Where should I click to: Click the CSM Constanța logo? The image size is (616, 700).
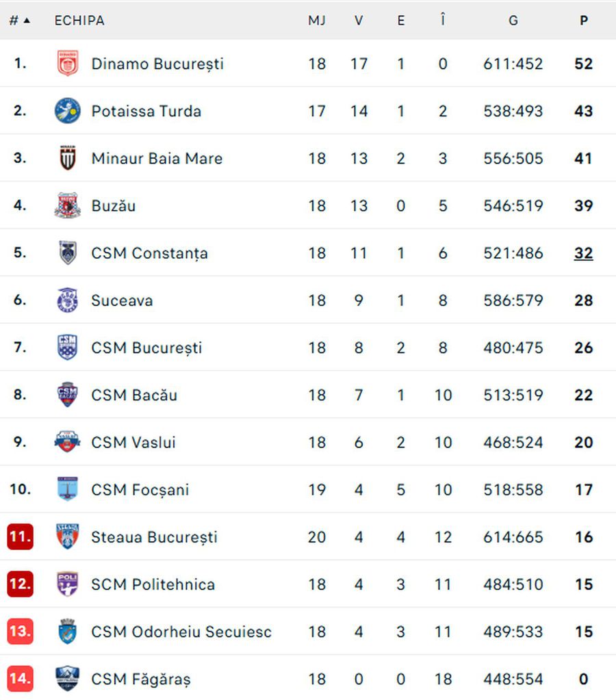point(67,252)
